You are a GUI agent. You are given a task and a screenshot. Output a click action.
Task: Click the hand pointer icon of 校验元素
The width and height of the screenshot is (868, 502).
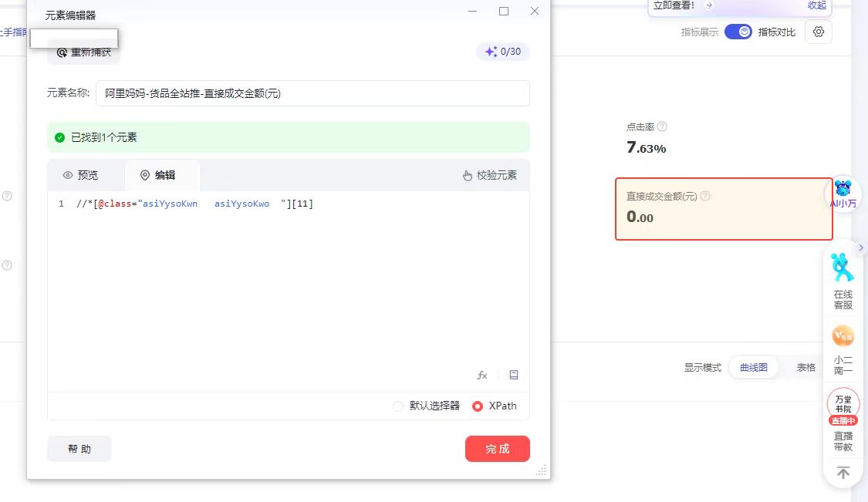point(468,176)
